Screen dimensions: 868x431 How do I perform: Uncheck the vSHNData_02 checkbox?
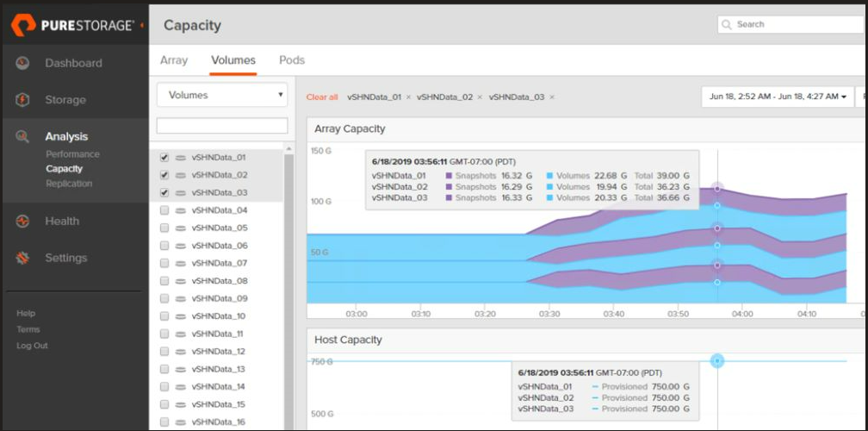point(164,175)
